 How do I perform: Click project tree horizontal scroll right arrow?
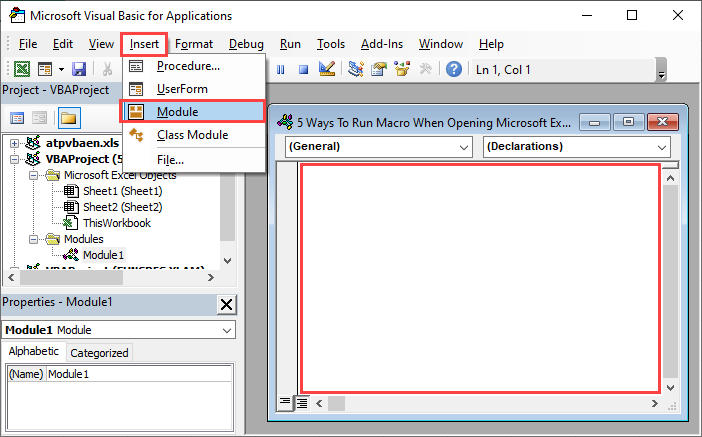coord(211,278)
